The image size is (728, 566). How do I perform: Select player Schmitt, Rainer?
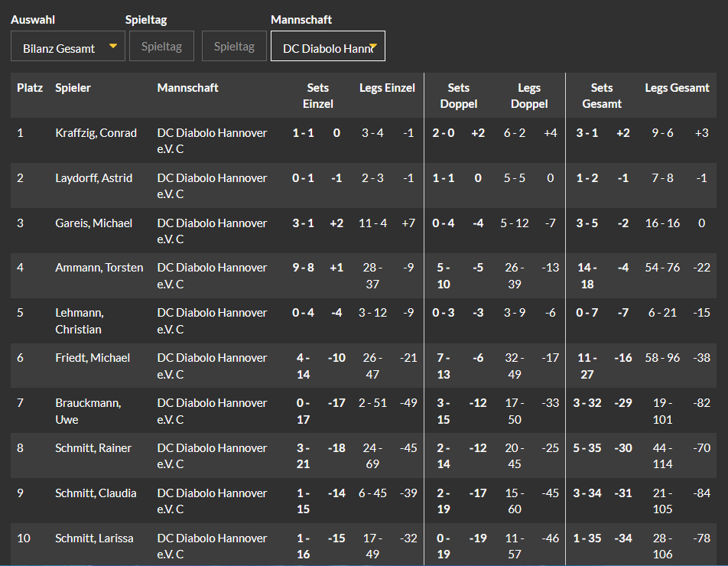pos(93,448)
